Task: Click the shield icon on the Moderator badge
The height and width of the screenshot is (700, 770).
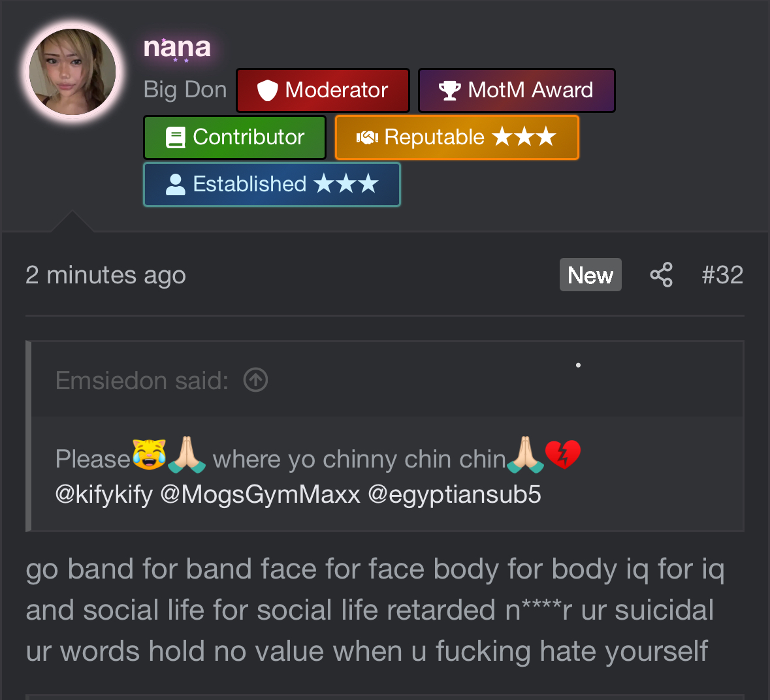Action: pyautogui.click(x=267, y=90)
